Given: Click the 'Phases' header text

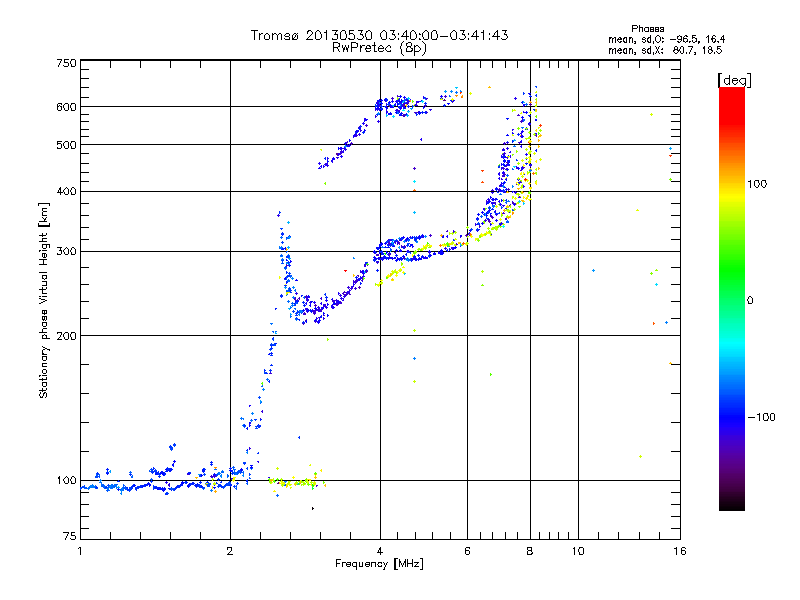Looking at the screenshot, I should click(647, 29).
